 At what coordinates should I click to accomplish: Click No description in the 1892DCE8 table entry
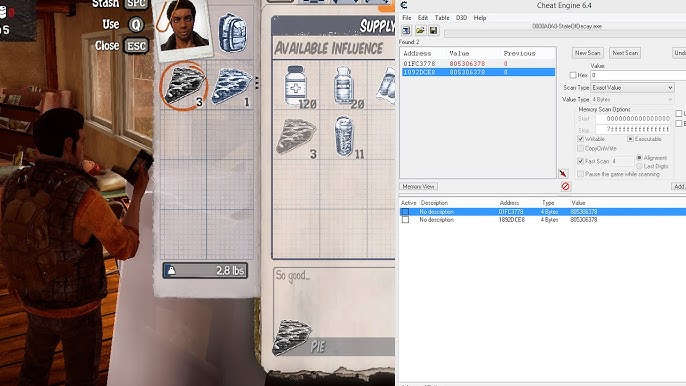436,220
